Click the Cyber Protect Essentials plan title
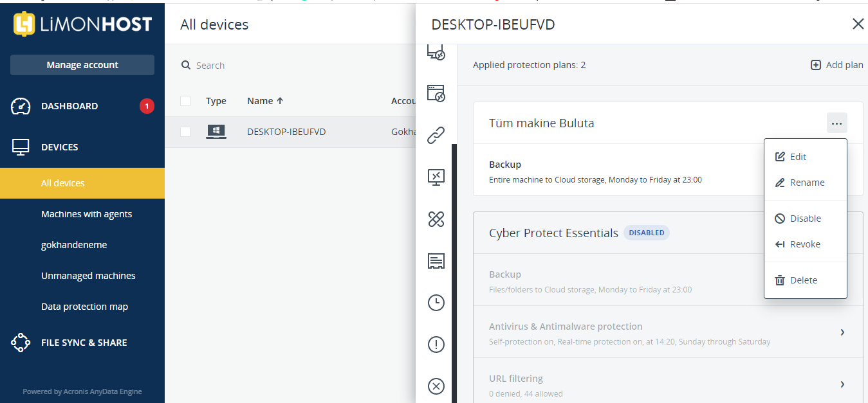 tap(553, 233)
